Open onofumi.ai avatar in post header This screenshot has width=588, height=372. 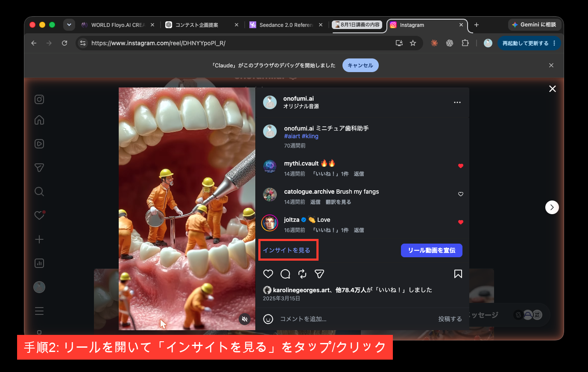pos(270,102)
